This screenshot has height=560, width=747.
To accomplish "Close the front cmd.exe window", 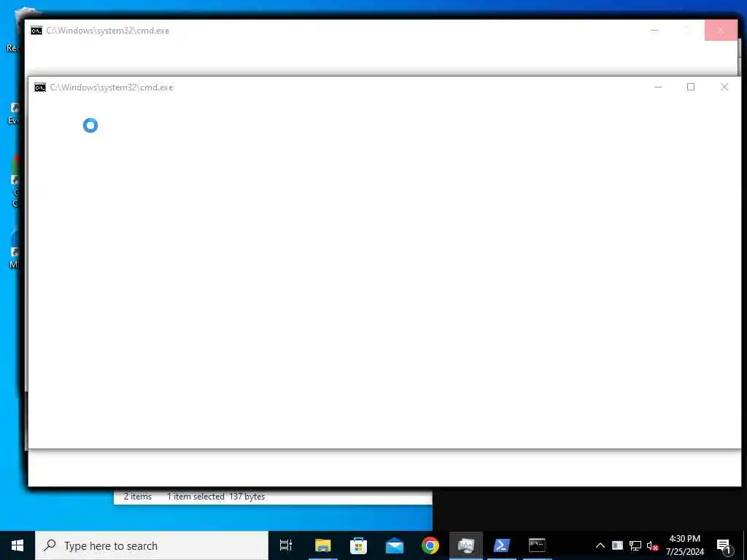I will point(724,87).
